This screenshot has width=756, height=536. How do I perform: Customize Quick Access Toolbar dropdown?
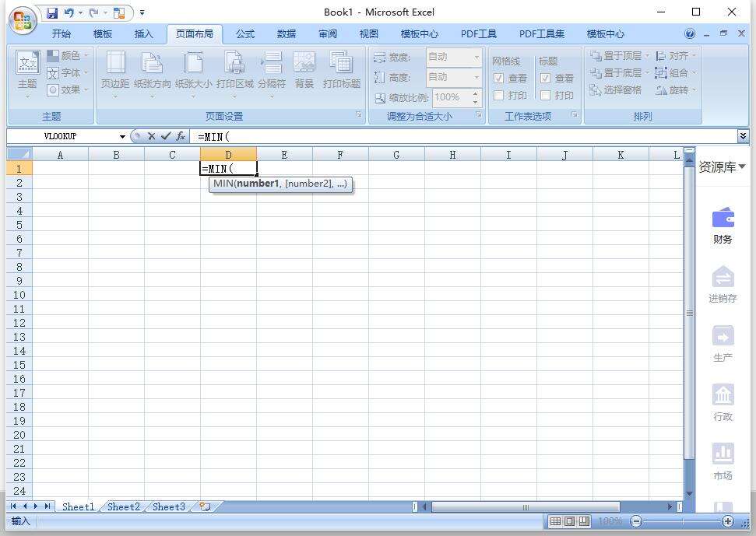[142, 13]
